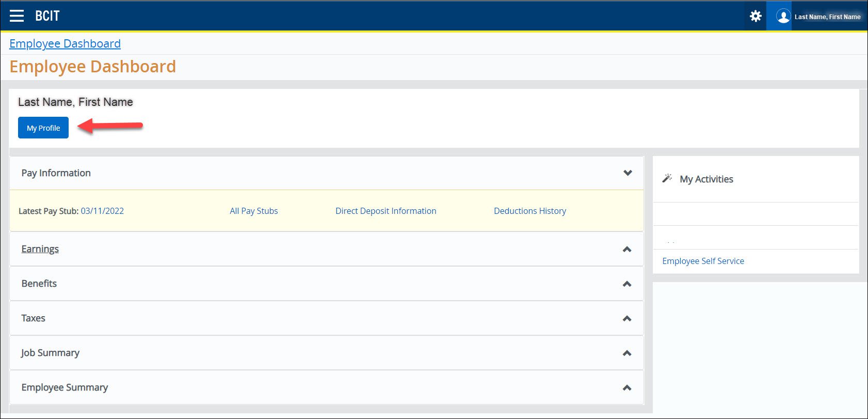This screenshot has height=419, width=868.
Task: Click the orange Employee Dashboard page heading
Action: pos(93,67)
